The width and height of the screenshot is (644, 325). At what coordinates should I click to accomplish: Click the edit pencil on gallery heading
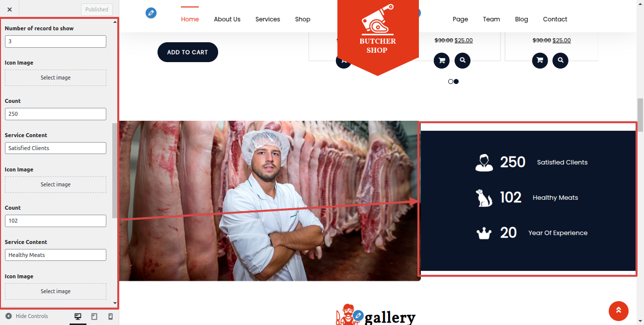(358, 315)
